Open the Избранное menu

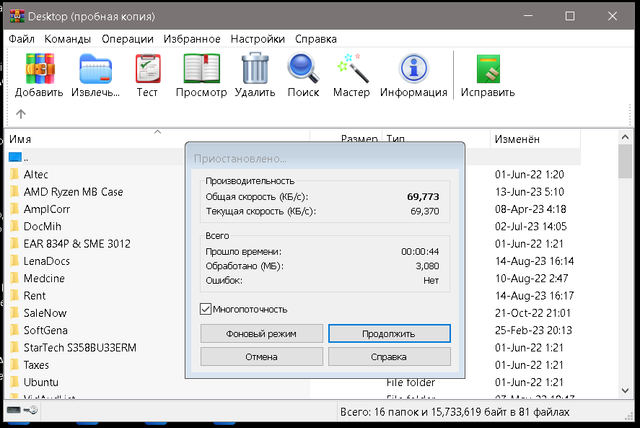tap(192, 39)
